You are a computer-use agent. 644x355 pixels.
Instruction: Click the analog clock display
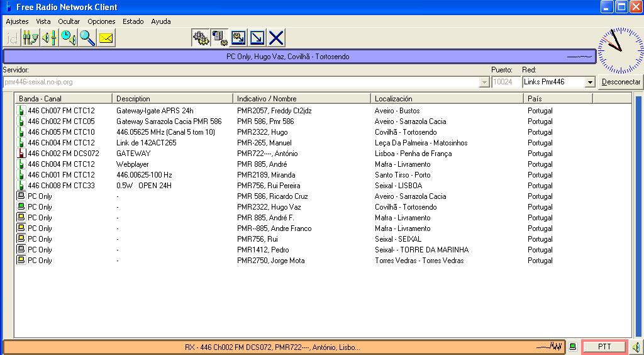tap(621, 50)
